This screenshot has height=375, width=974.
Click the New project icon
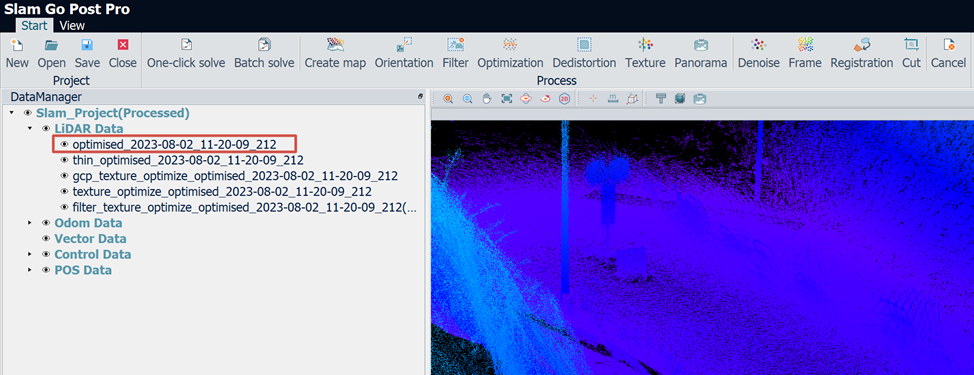[x=17, y=45]
